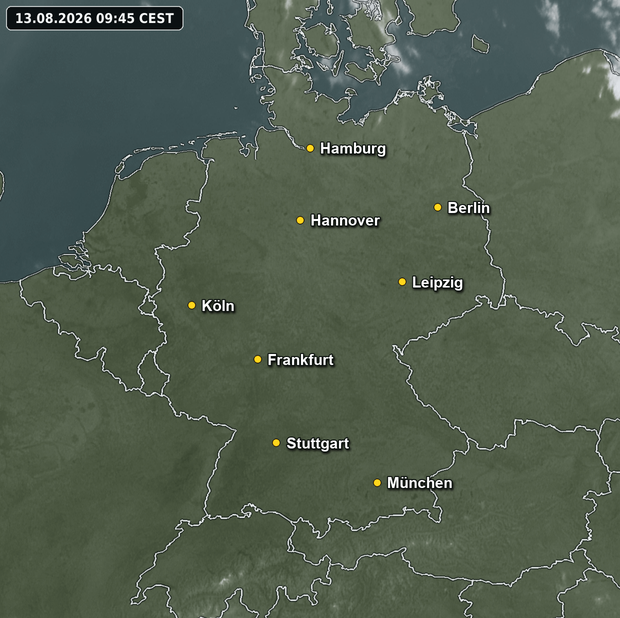The width and height of the screenshot is (620, 618).
Task: Click the yellow Berlin city marker dot
Action: pos(437,207)
